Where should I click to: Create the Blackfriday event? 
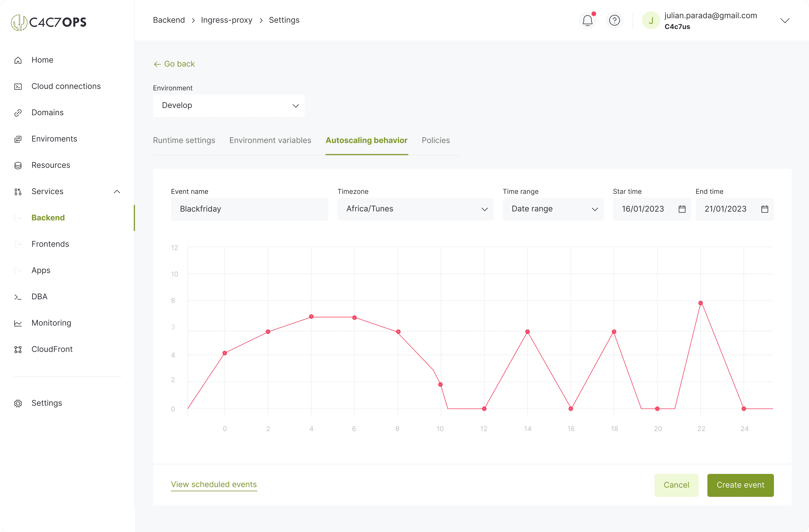741,485
